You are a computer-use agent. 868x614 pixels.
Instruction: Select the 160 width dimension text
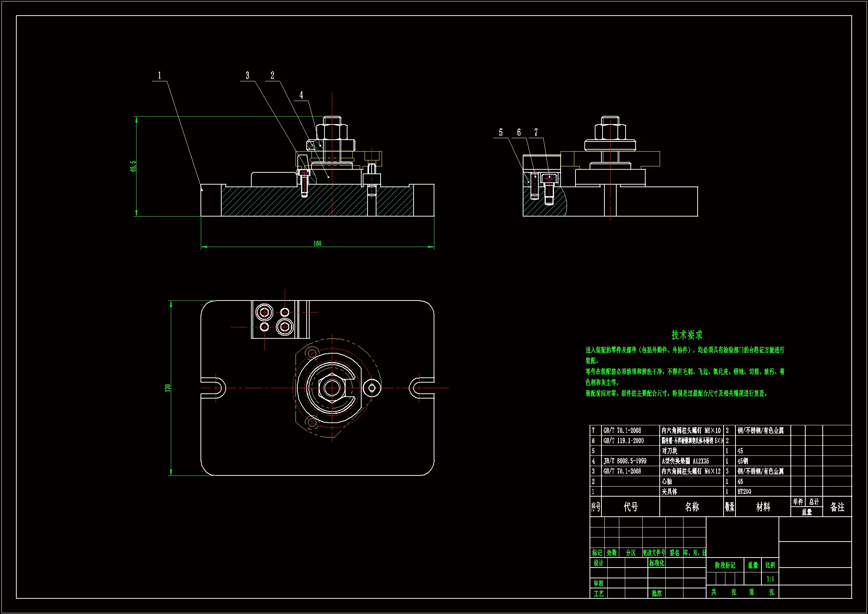click(x=317, y=244)
